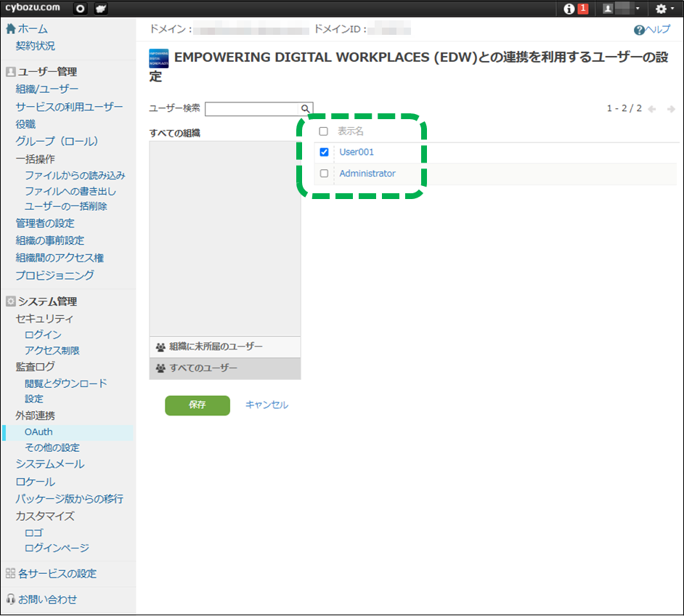684x616 pixels.
Task: Go to ホーム in sidebar
Action: [33, 29]
